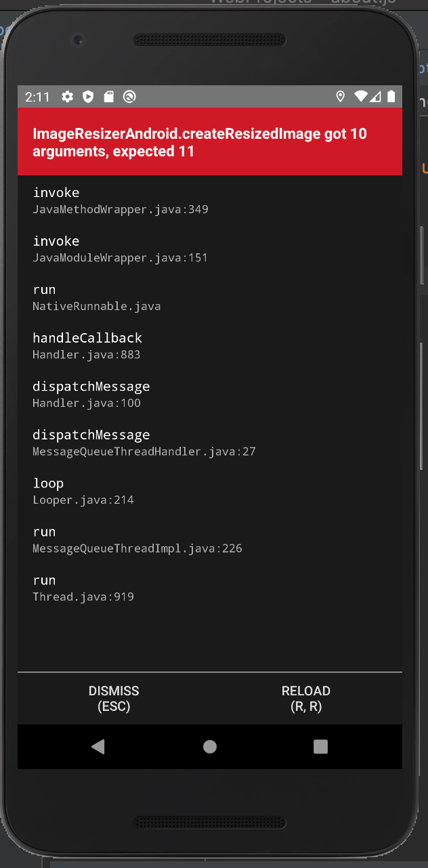Tap the Wi-Fi status bar icon
This screenshot has height=868, width=428.
(360, 97)
